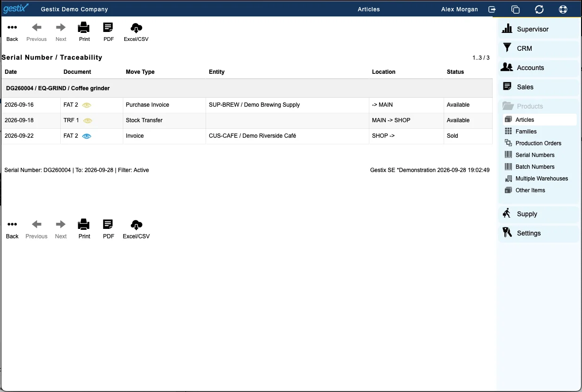Image resolution: width=582 pixels, height=392 pixels.
Task: Click the Location column header
Action: click(x=383, y=72)
